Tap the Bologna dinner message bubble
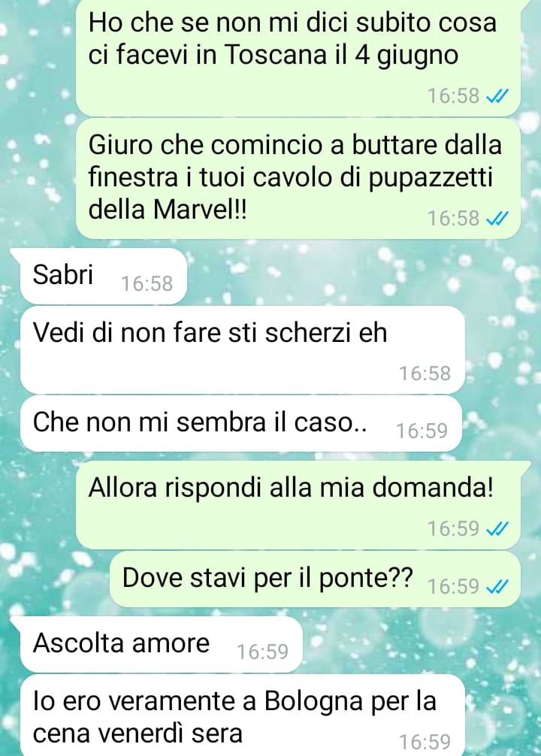Image resolution: width=541 pixels, height=756 pixels. [x=242, y=715]
